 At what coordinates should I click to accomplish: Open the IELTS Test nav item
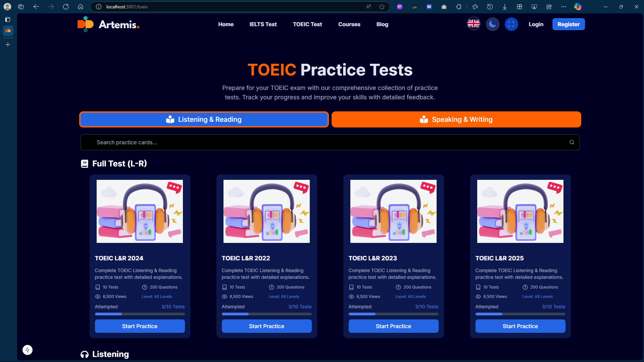[x=263, y=24]
